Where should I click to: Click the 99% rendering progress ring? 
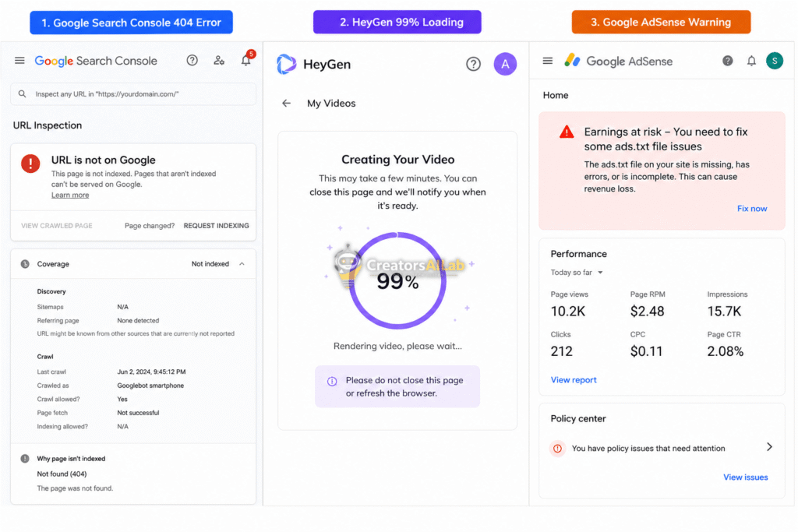point(397,280)
